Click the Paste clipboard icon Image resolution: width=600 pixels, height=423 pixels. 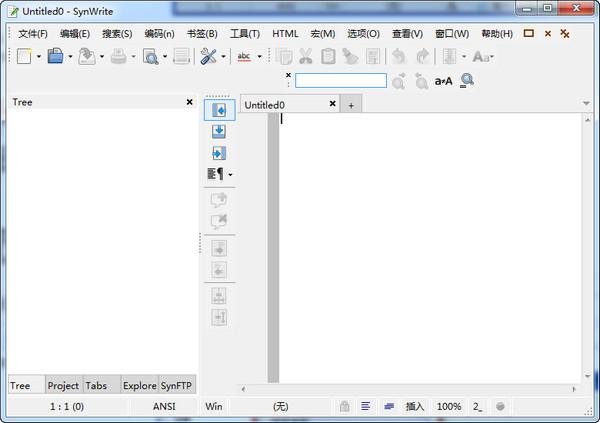coord(328,56)
